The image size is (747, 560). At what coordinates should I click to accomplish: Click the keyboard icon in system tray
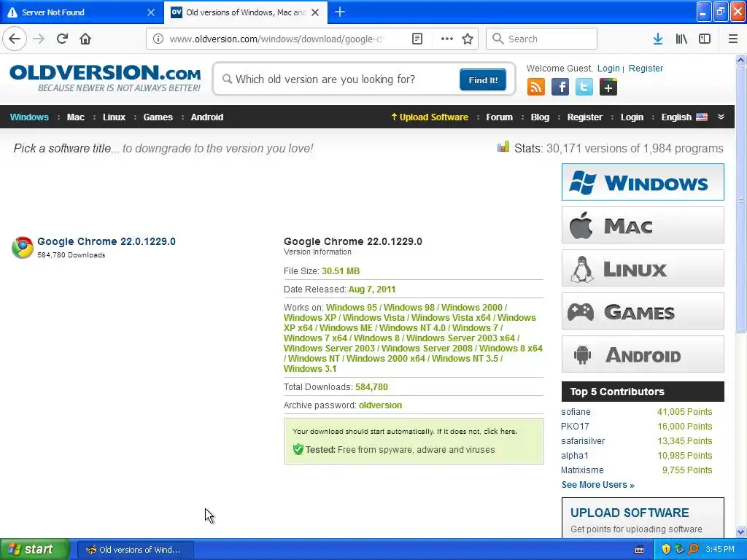tap(639, 550)
